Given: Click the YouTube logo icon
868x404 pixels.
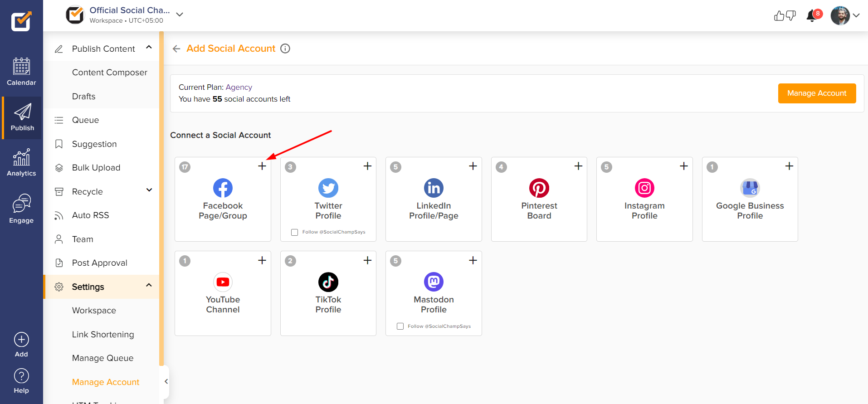Looking at the screenshot, I should pyautogui.click(x=223, y=282).
